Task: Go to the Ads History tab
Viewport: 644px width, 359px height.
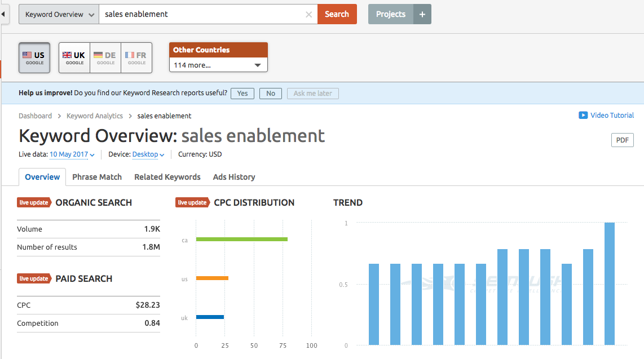Action: click(234, 177)
